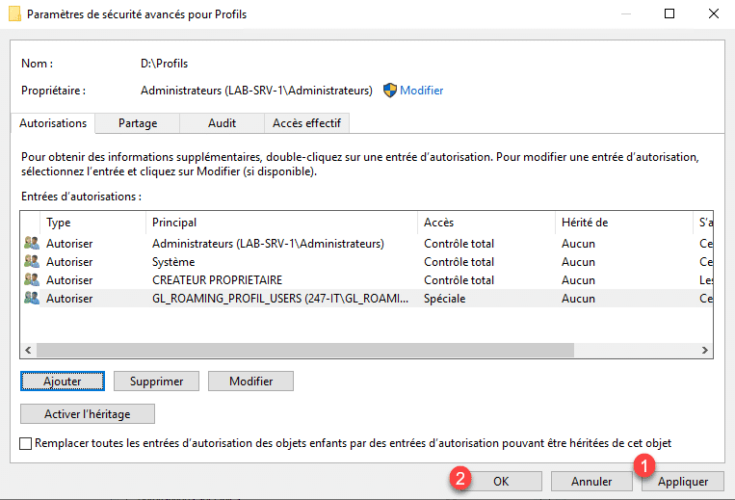Click the Appliquer button
The height and width of the screenshot is (500, 735).
[682, 481]
